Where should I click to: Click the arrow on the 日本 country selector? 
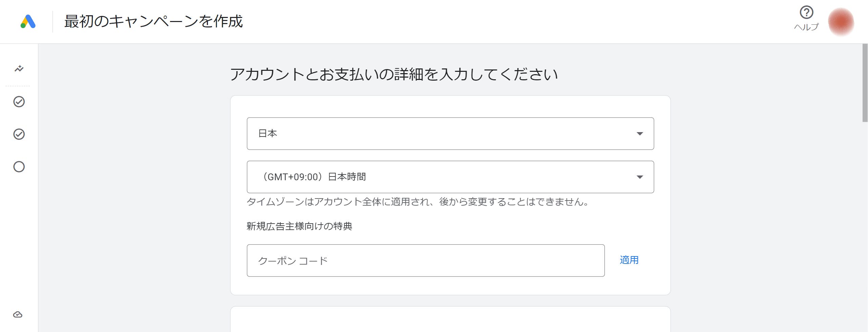click(640, 134)
